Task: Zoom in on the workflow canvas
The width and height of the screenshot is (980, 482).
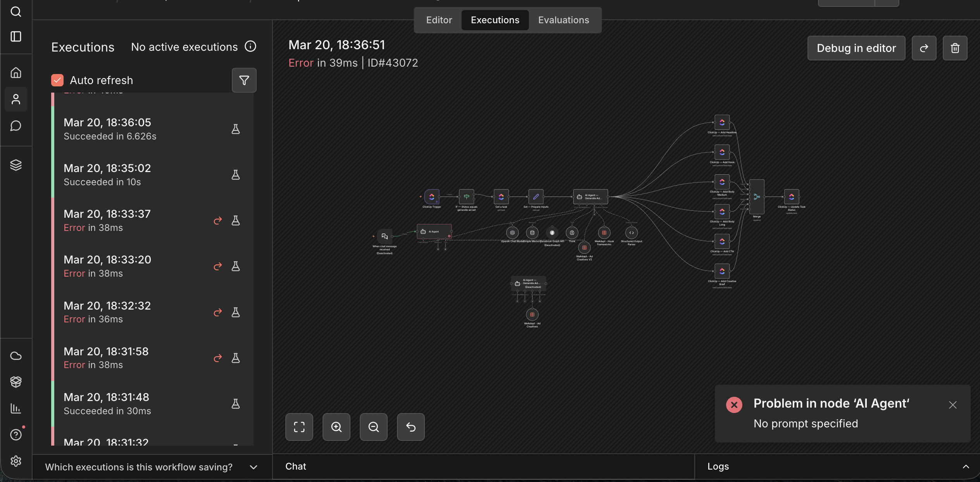Action: pos(336,427)
